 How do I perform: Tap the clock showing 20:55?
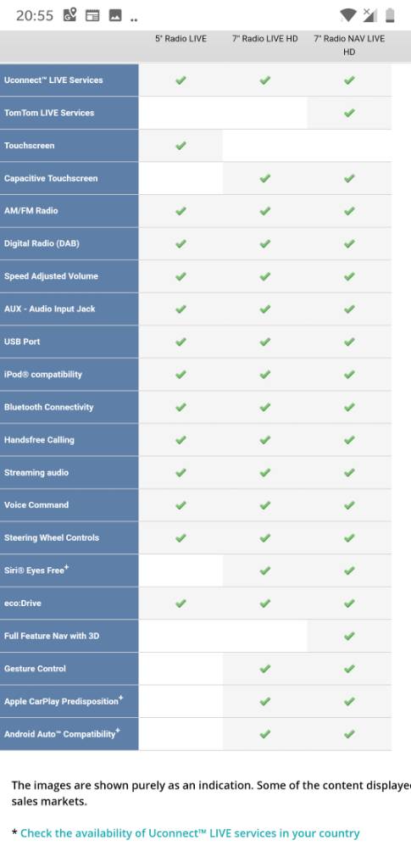[35, 15]
